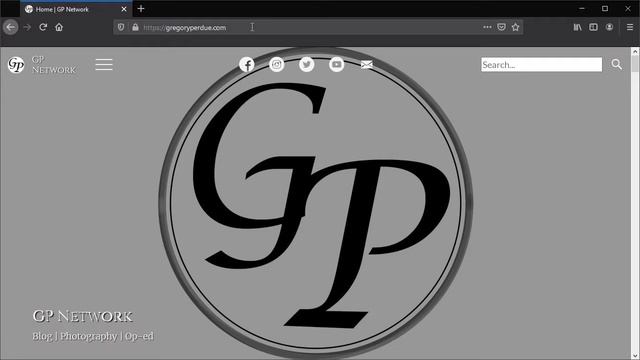Open Firefox account menu
This screenshot has height=360, width=640.
[609, 27]
